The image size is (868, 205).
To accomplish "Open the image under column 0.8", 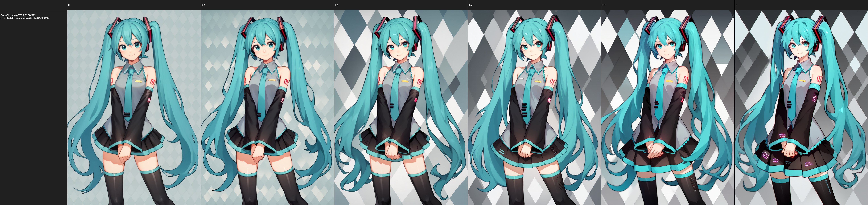I will 668,107.
